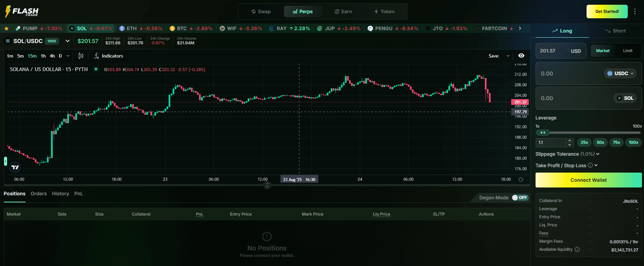Switch to the Earn tab
Viewport: 644px width, 266px height.
[x=343, y=12]
